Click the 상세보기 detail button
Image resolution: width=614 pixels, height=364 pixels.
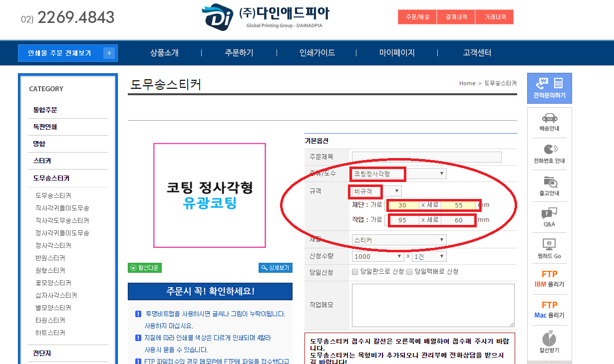pos(275,268)
